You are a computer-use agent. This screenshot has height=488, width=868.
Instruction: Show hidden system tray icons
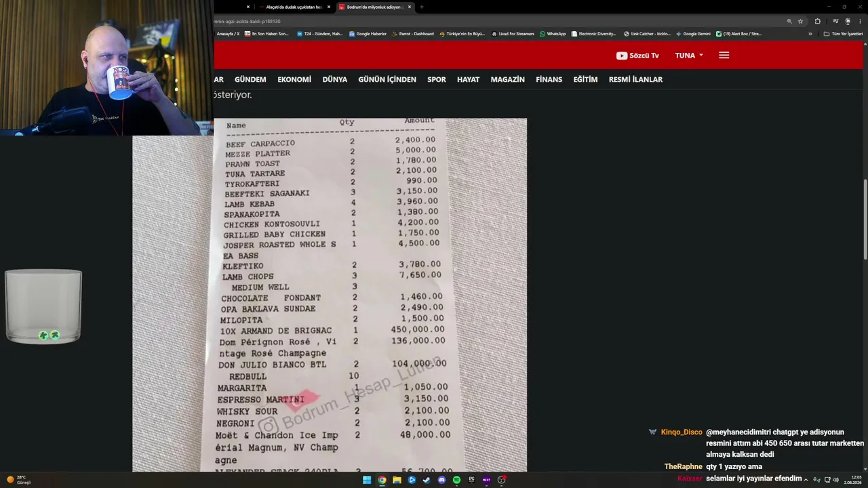tap(806, 480)
